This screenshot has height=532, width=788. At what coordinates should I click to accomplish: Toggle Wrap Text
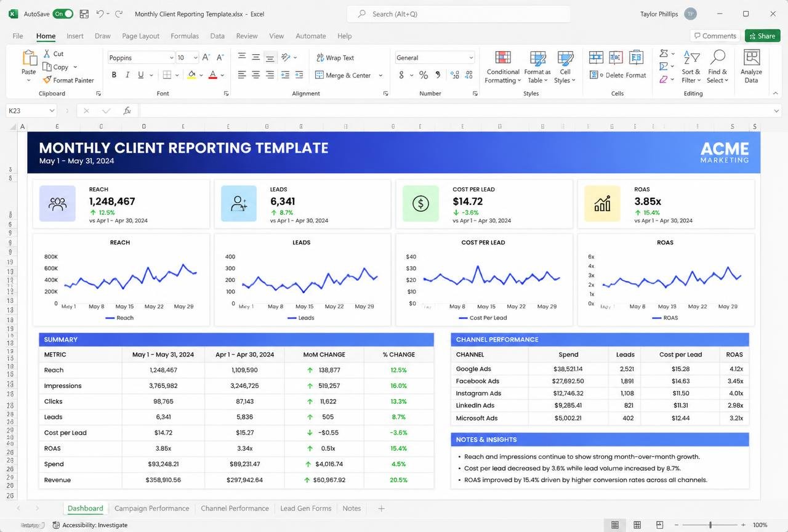335,58
